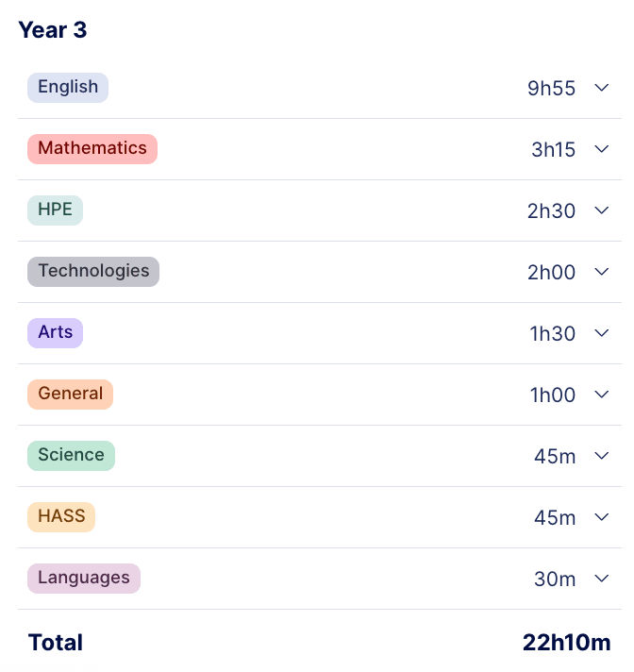Click the green Science tag
This screenshot has width=634, height=672.
click(71, 455)
